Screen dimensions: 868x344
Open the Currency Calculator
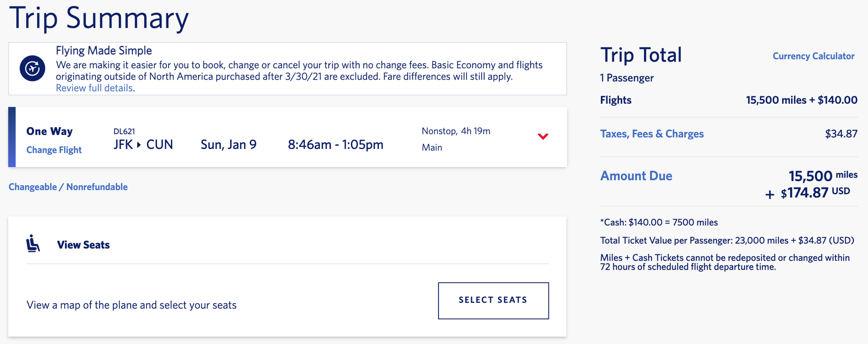pyautogui.click(x=813, y=56)
